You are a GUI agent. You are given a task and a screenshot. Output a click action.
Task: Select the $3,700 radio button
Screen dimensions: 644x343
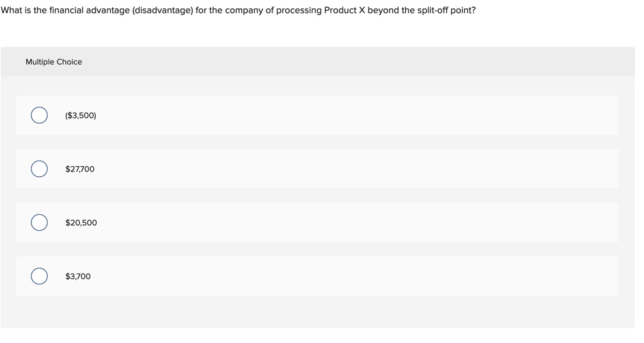click(39, 276)
